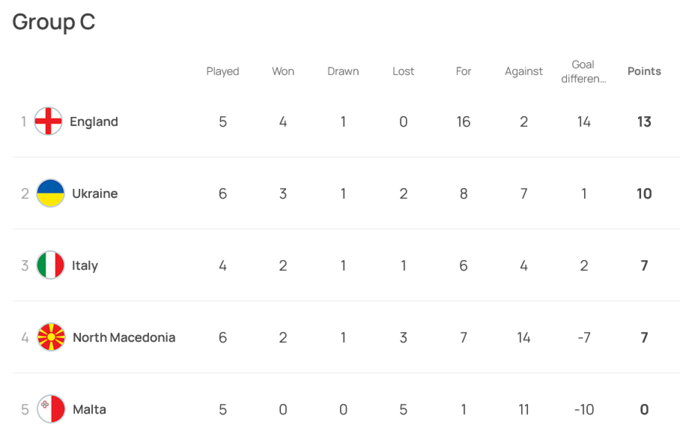680x443 pixels.
Task: Click the Against column header
Action: tap(523, 71)
